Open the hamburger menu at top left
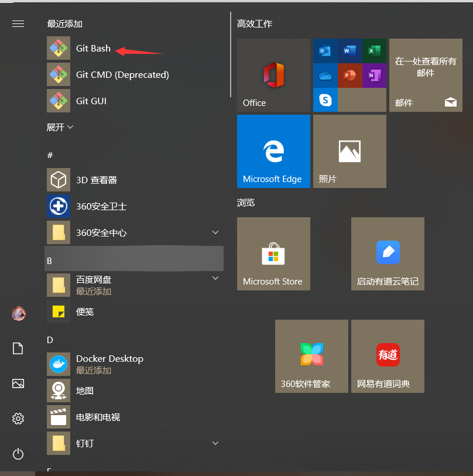This screenshot has height=476, width=473. click(x=18, y=23)
